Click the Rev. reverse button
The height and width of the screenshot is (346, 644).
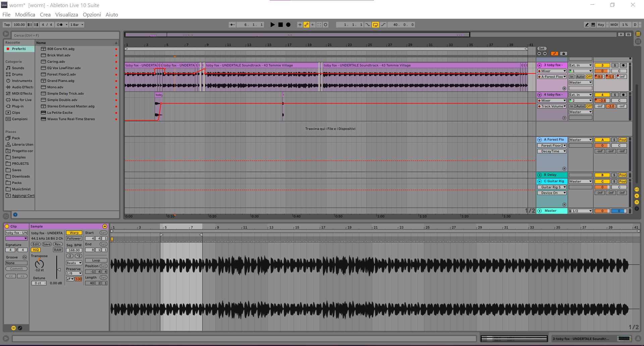click(58, 244)
